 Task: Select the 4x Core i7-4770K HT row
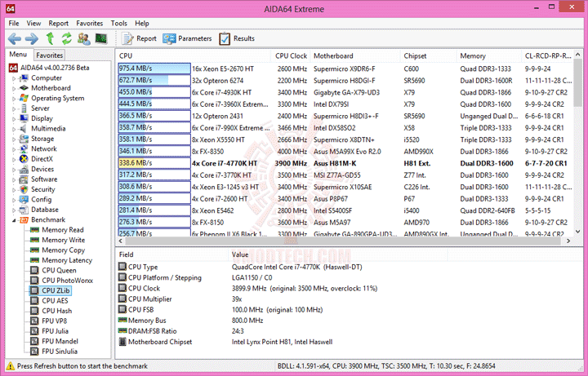click(x=345, y=163)
